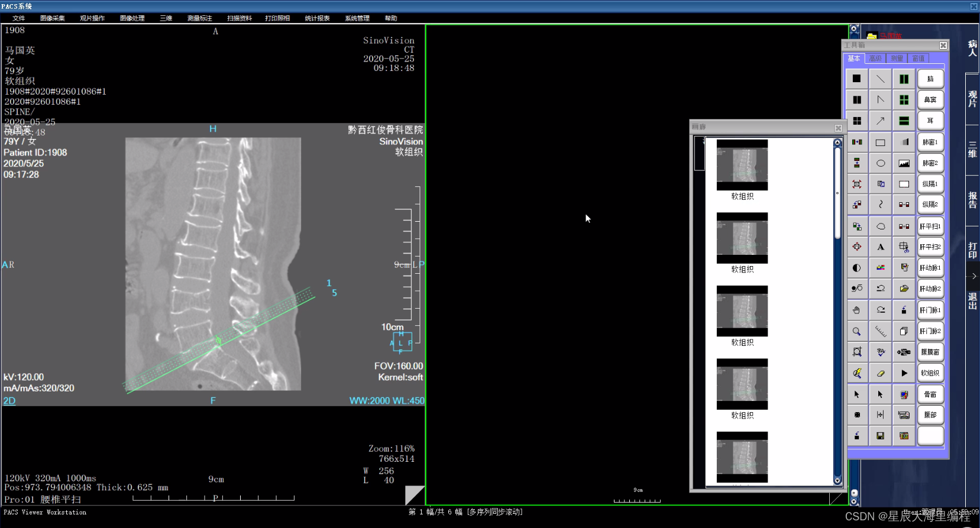Select the straight line measurement tool

coord(880,79)
